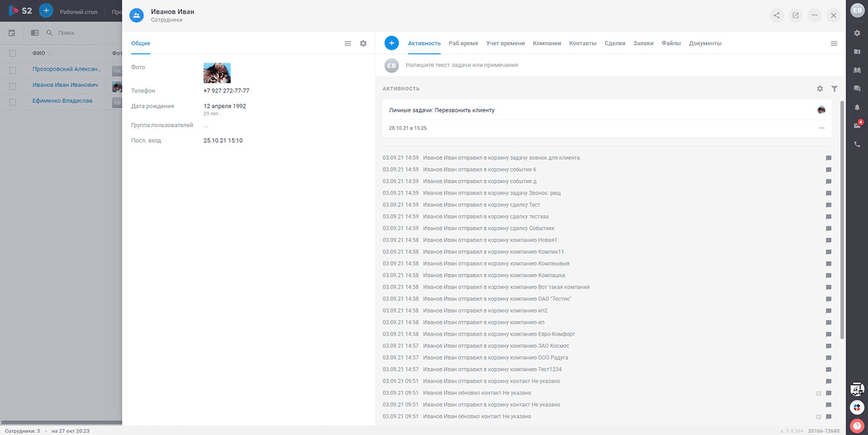The height and width of the screenshot is (435, 868).
Task: Filter the activity feed with funnel icon
Action: tap(834, 89)
